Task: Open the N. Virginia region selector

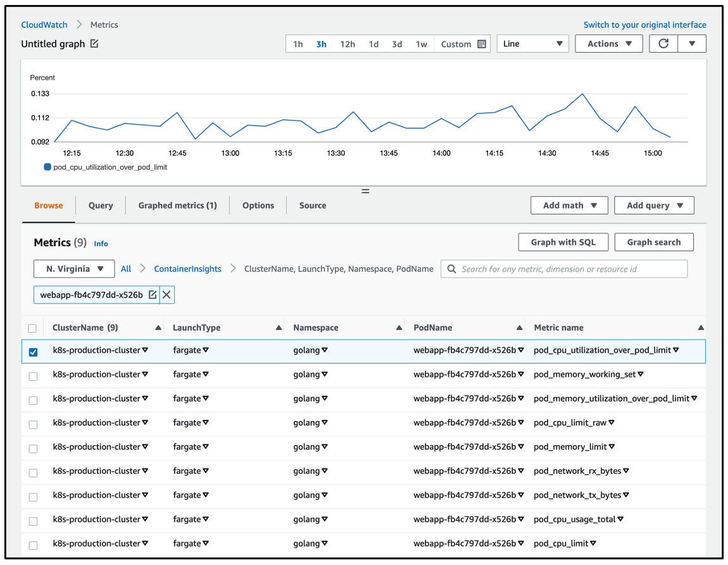Action: pos(73,269)
